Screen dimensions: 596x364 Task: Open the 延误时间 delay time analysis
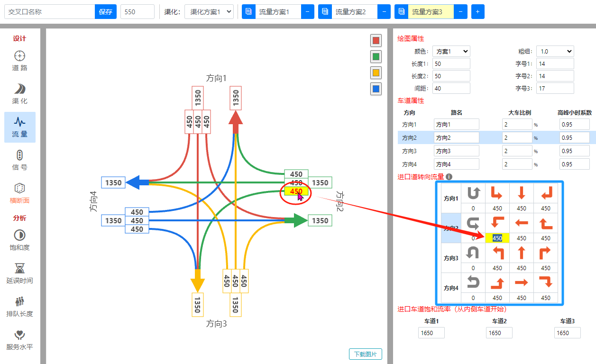click(x=20, y=273)
